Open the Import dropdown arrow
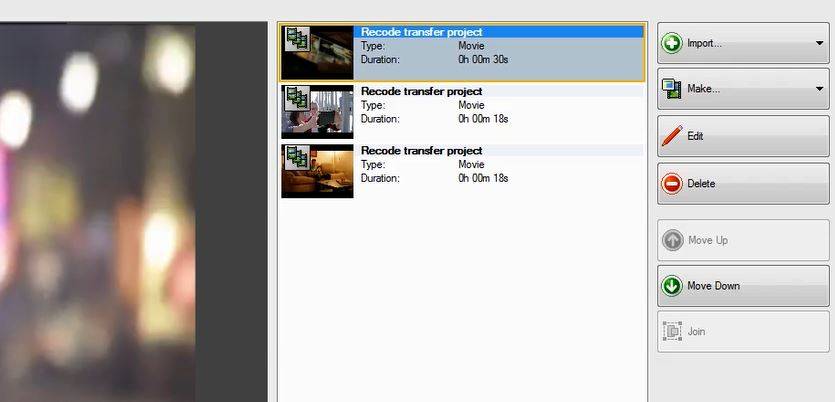 tap(820, 43)
